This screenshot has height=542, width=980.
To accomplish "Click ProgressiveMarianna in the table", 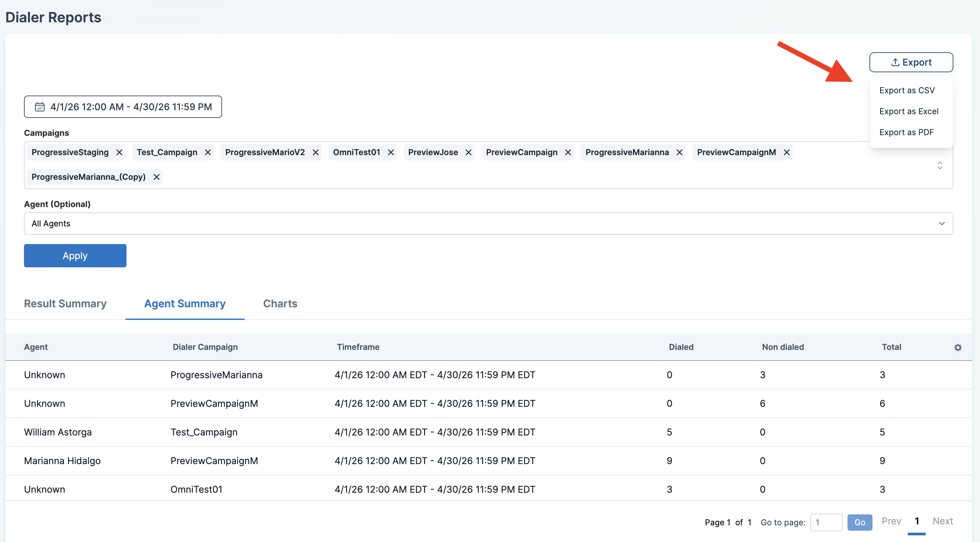I will point(216,375).
